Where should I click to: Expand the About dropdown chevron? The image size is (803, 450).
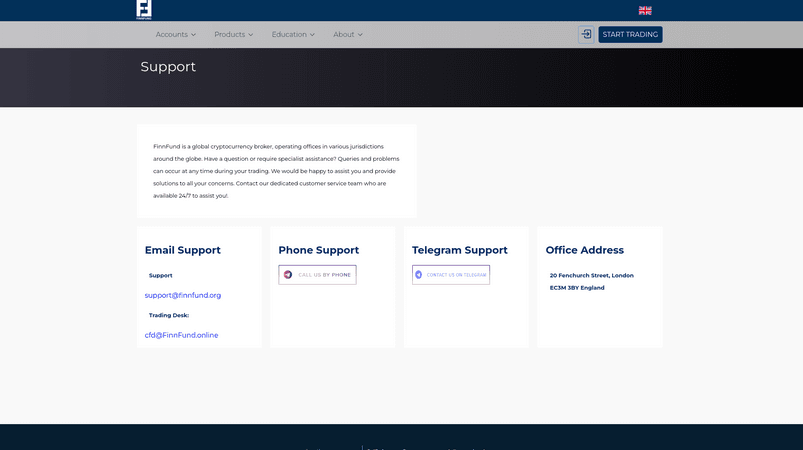(x=360, y=35)
